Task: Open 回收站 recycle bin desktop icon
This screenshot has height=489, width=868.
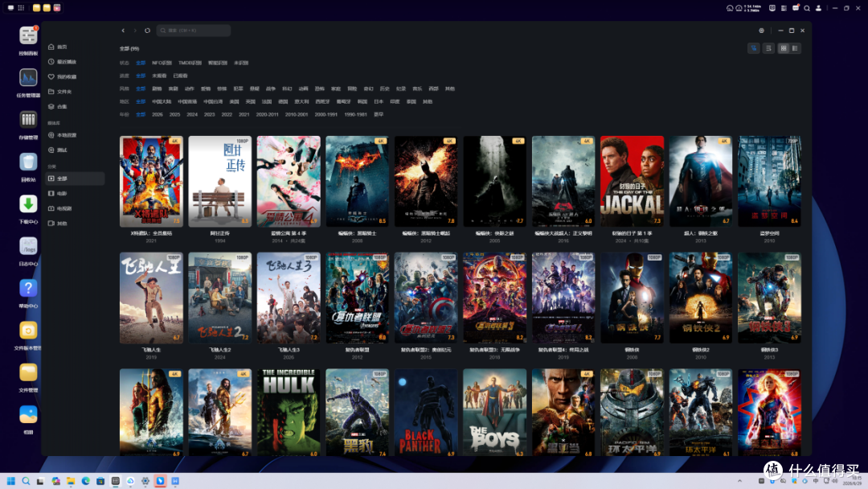Action: click(28, 166)
